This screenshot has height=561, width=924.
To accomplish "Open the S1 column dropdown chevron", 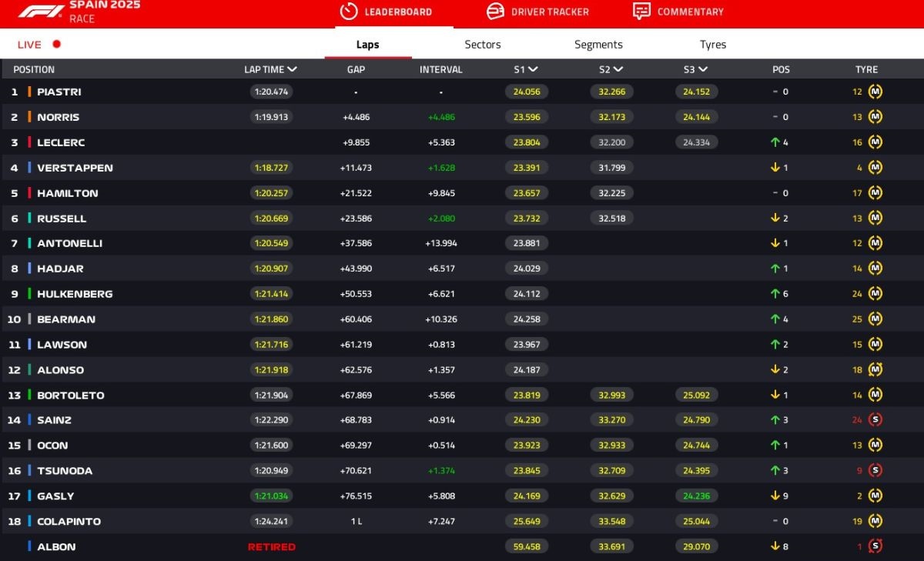I will (x=533, y=69).
